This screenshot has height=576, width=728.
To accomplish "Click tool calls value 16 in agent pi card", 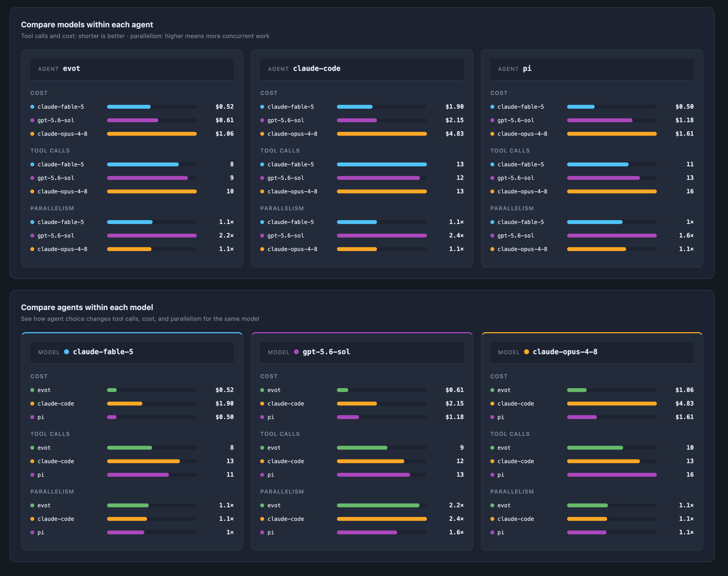I will point(690,191).
